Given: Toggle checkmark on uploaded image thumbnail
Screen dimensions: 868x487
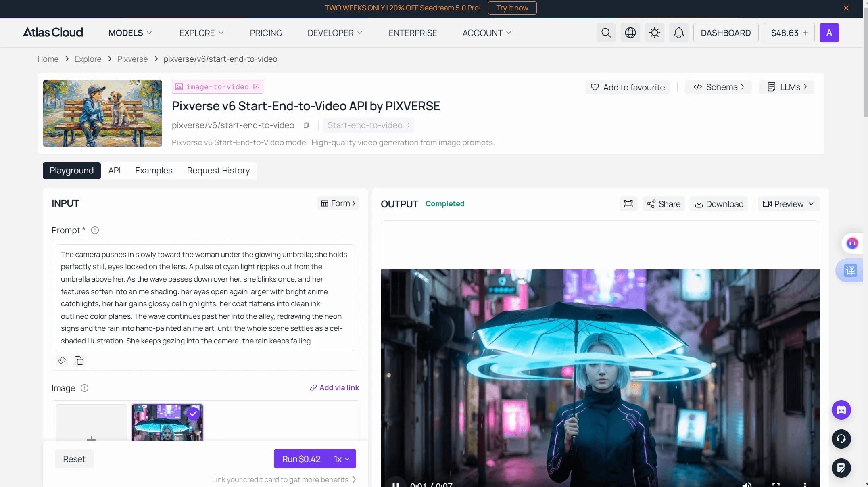Looking at the screenshot, I should coord(193,414).
